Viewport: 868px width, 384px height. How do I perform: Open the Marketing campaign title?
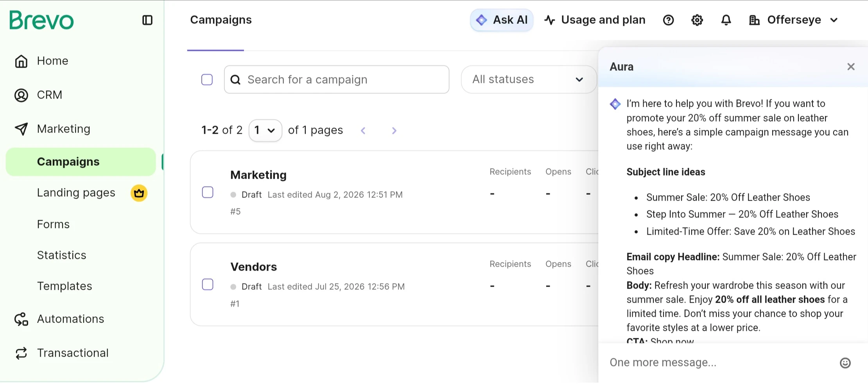258,175
